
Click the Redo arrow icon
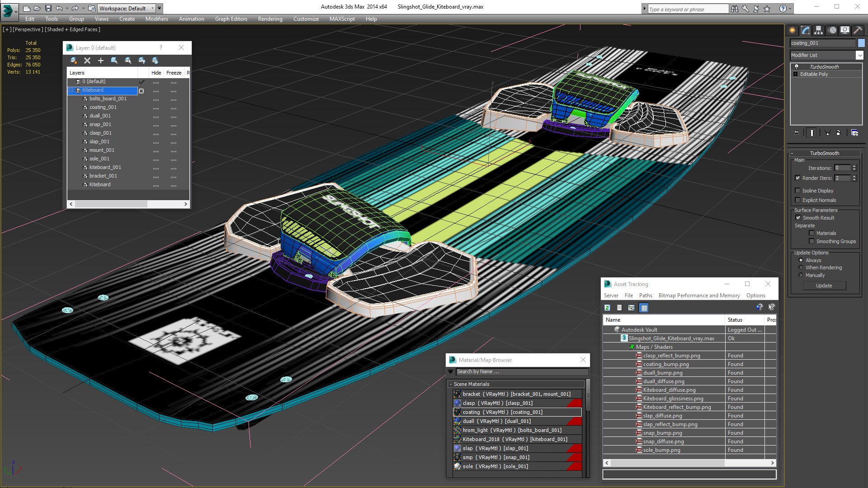click(x=75, y=8)
